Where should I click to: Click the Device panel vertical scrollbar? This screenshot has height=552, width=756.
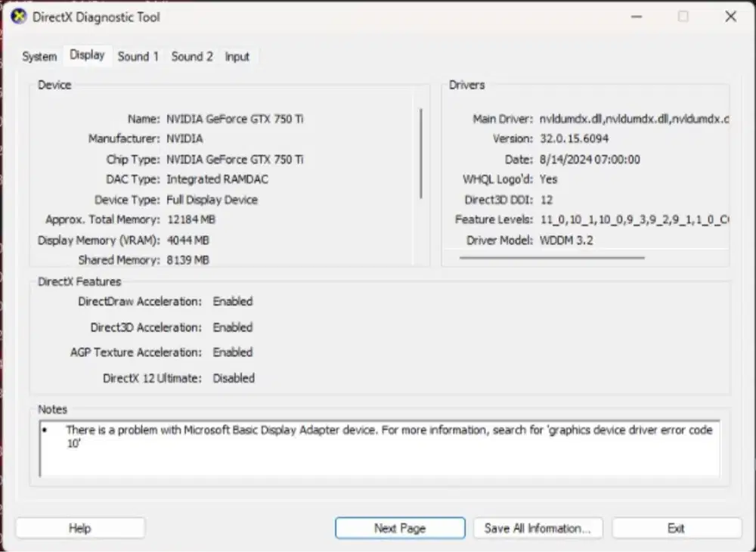click(421, 154)
